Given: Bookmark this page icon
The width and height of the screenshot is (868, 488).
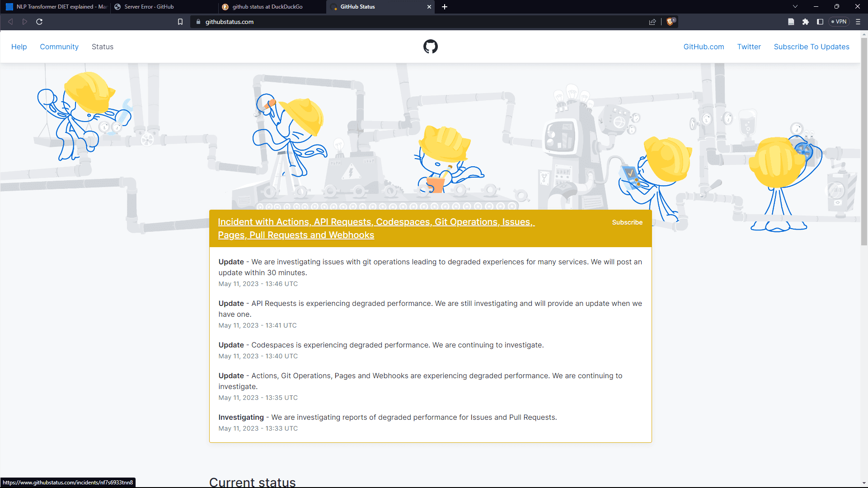Looking at the screenshot, I should [180, 22].
